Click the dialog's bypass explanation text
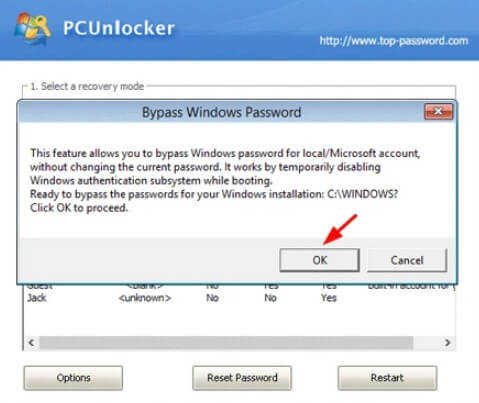This screenshot has height=403, width=479. coord(225,180)
